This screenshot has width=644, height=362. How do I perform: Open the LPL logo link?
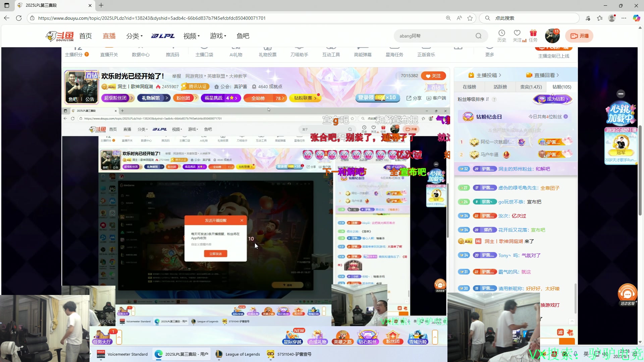163,36
